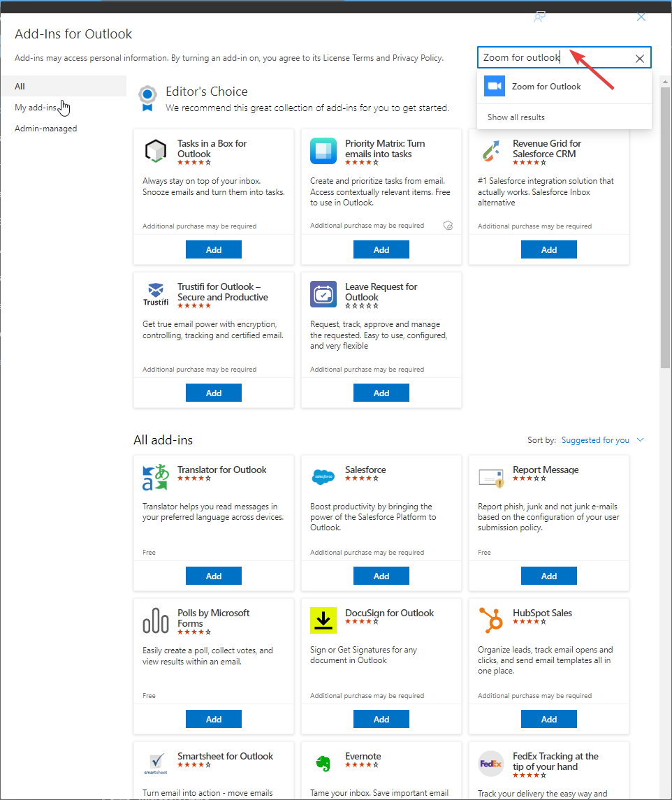
Task: Open Smartsheet for Outlook title
Action: [x=225, y=756]
